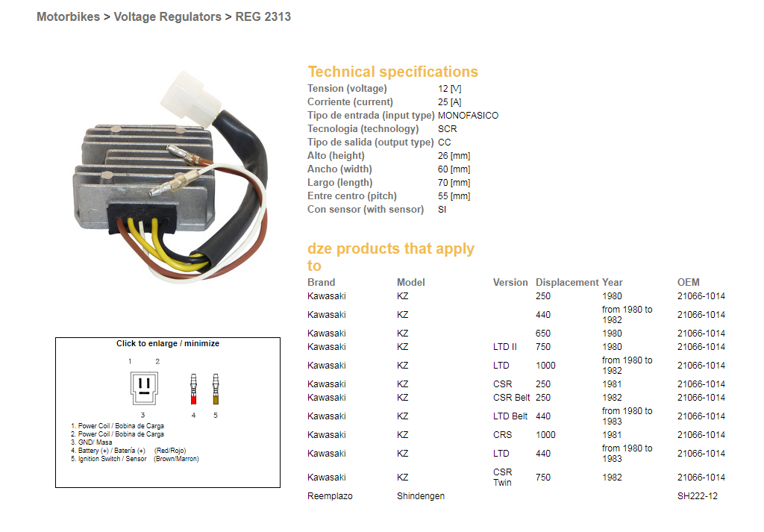This screenshot has width=764, height=532.
Task: Click the Displacement column header
Action: pyautogui.click(x=567, y=283)
